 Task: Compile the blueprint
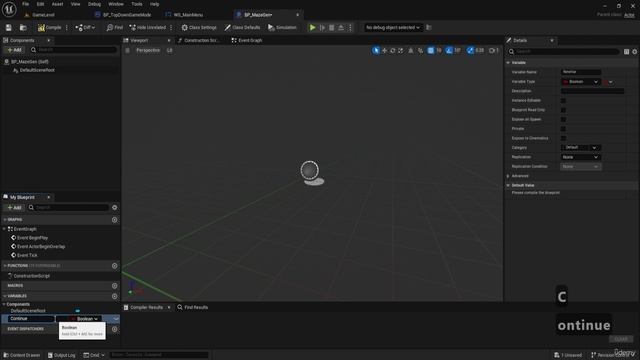click(x=49, y=28)
